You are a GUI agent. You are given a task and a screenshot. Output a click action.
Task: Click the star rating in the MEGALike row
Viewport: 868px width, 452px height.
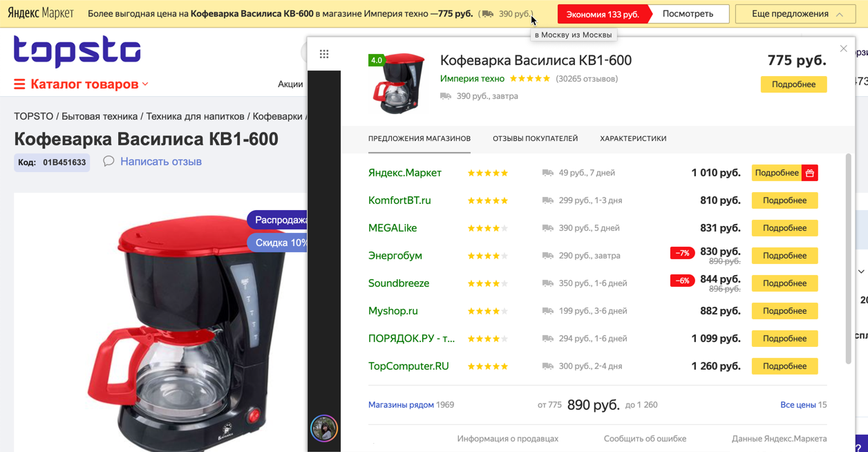(x=488, y=228)
